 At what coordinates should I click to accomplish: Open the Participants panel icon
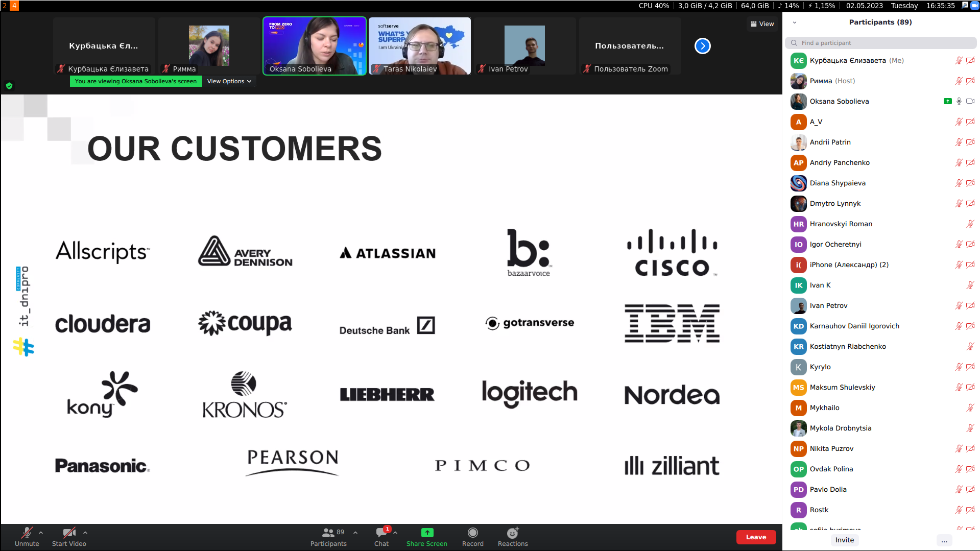click(328, 533)
